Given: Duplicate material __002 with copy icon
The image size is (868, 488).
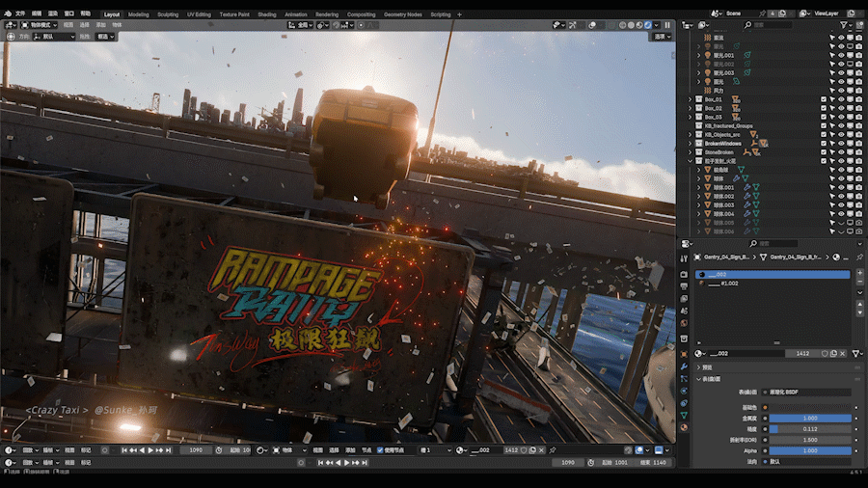Looking at the screenshot, I should [x=833, y=354].
